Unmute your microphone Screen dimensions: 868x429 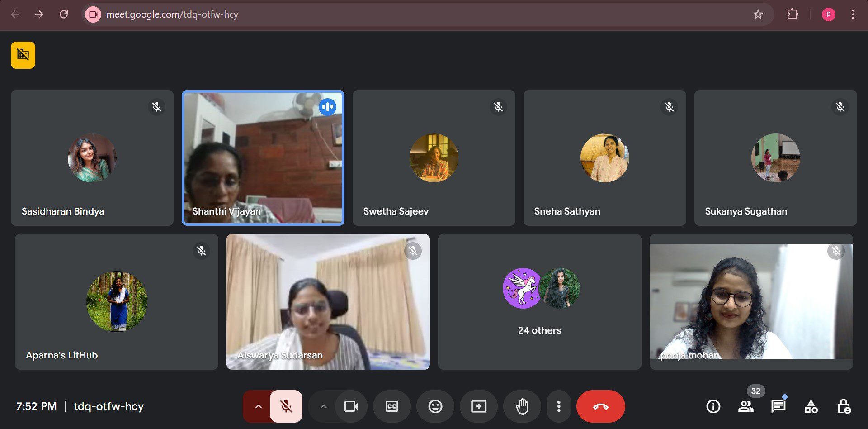pos(286,406)
